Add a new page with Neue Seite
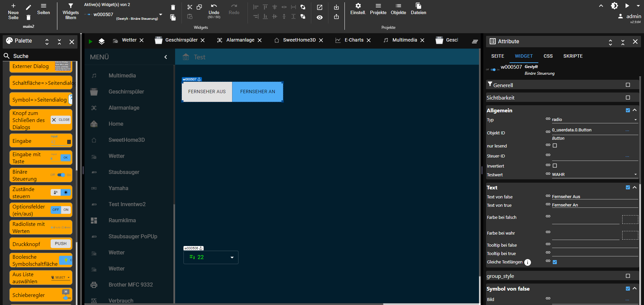The height and width of the screenshot is (305, 644). point(13,6)
